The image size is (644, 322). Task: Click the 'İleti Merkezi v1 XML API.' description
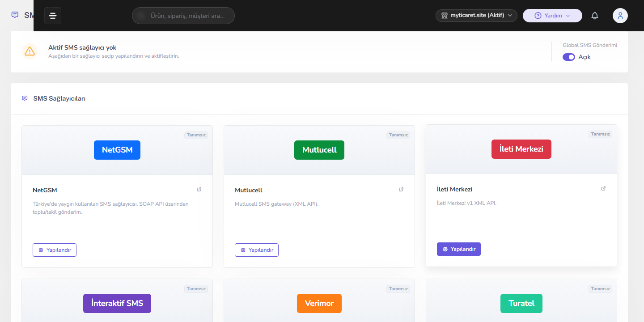[x=467, y=203]
